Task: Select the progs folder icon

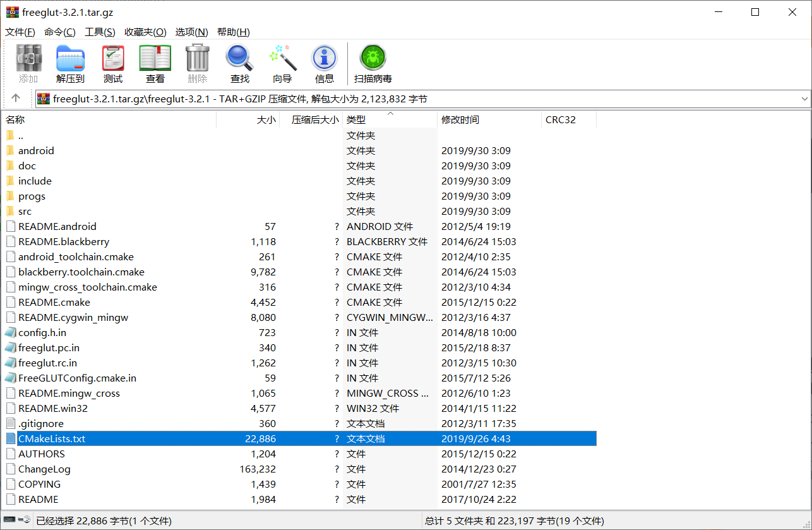Action: tap(10, 196)
